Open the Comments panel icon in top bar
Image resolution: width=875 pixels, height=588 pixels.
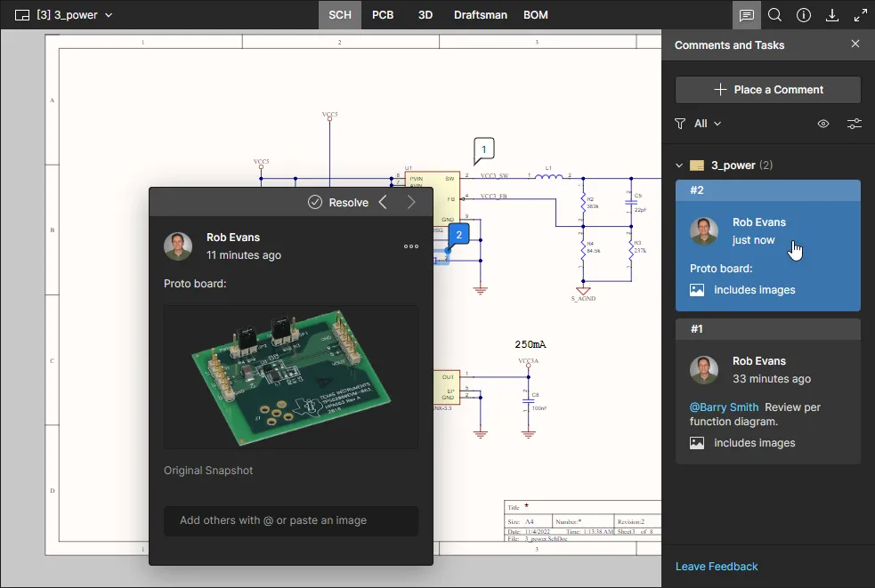pyautogui.click(x=747, y=15)
